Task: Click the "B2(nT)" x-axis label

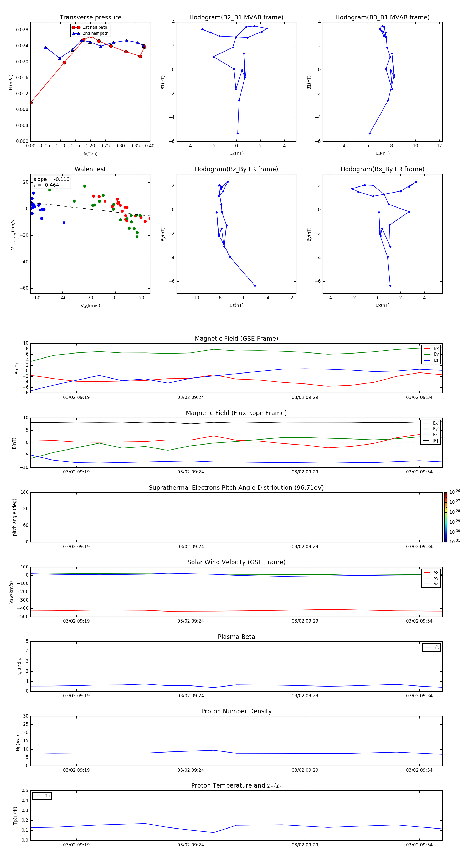Action: [236, 154]
